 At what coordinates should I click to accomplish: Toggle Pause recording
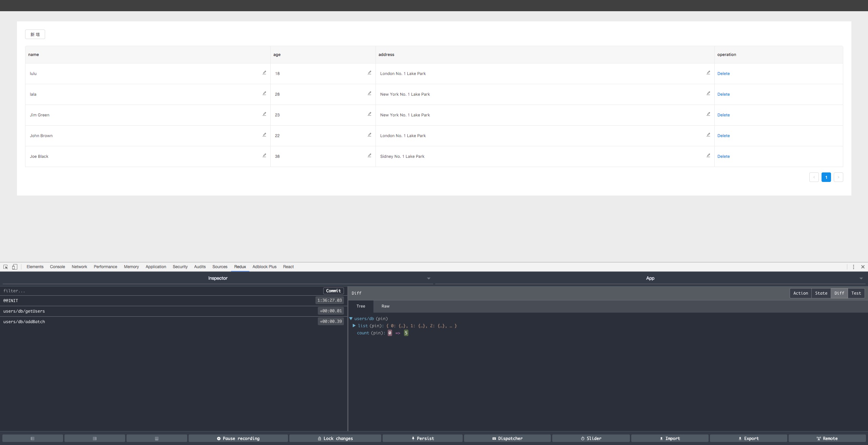(238, 439)
